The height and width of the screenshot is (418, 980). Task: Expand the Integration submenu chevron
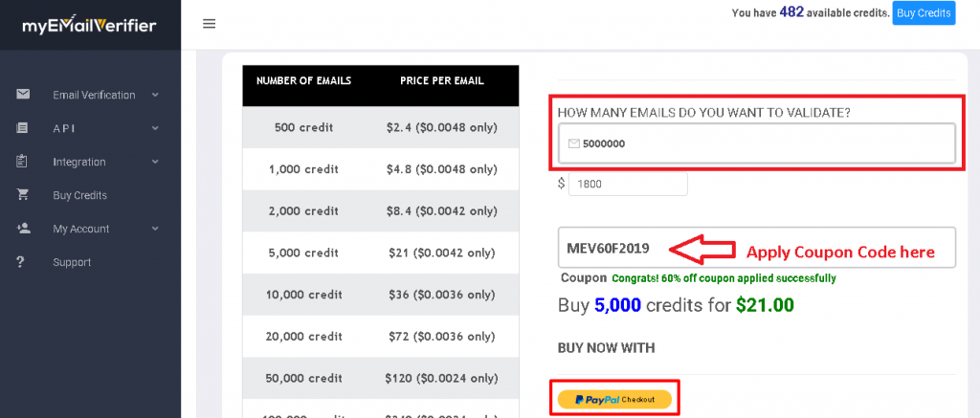(x=155, y=162)
